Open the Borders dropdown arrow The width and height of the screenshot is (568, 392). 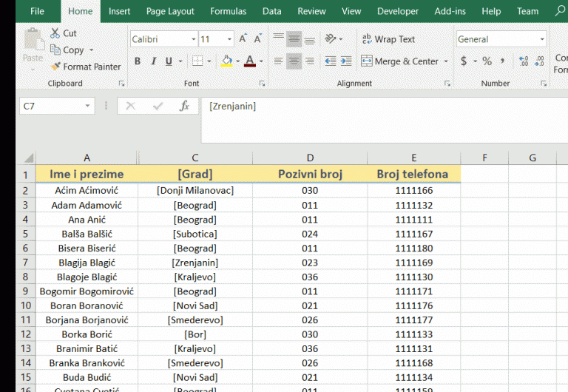tap(209, 61)
